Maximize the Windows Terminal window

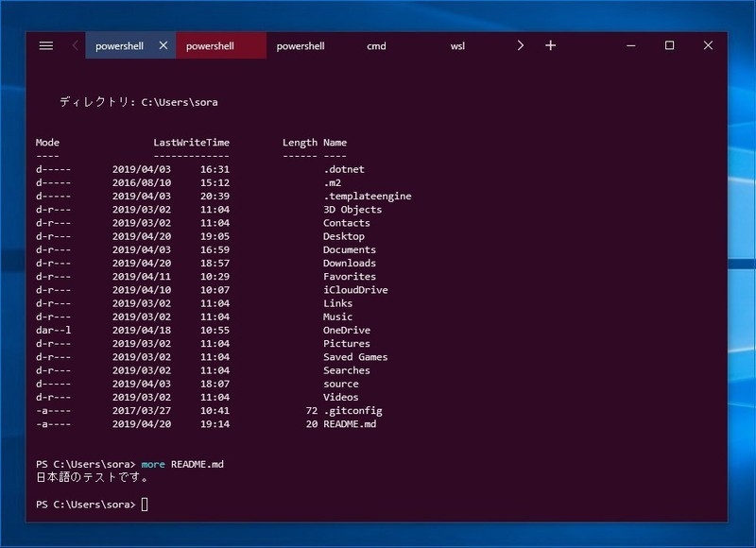point(669,44)
